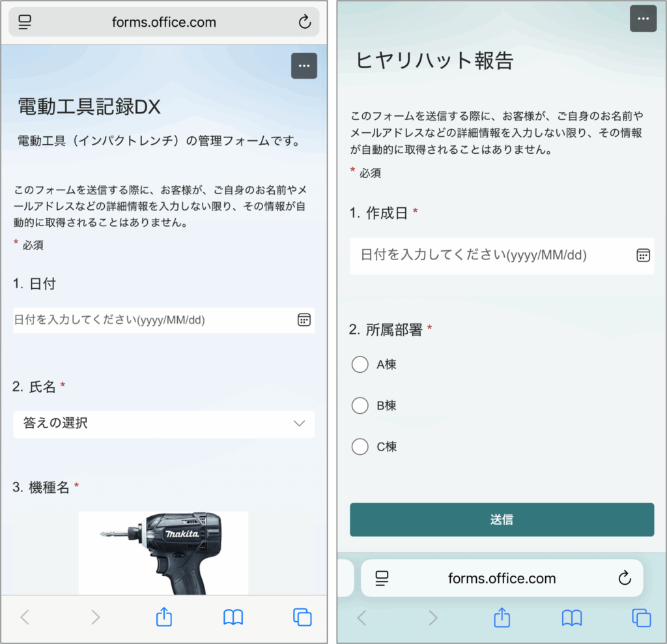Open the calendar picker for the 日付 field
This screenshot has width=667, height=644.
point(304,320)
